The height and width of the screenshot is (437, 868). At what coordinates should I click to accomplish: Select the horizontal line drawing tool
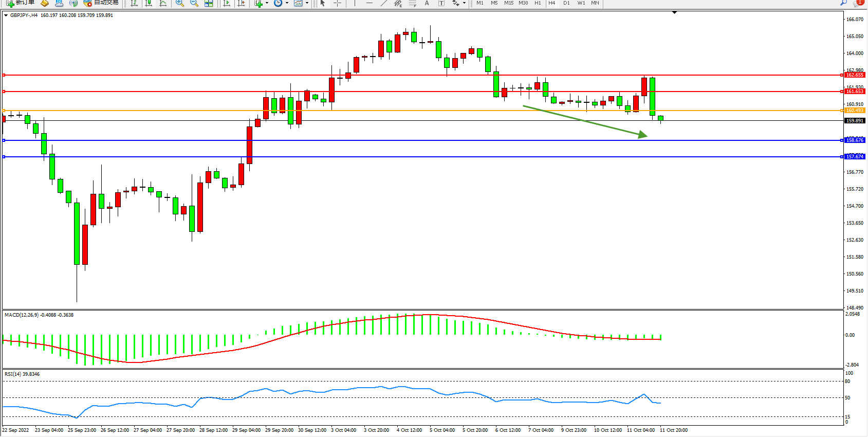click(369, 3)
